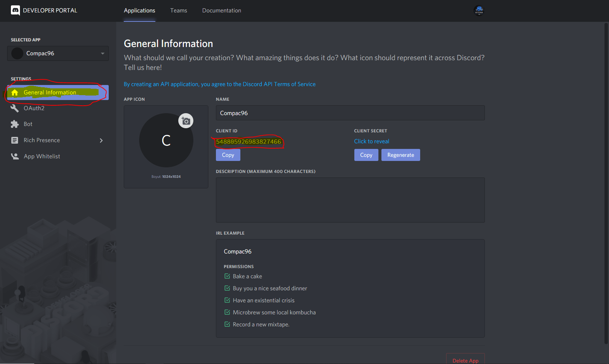Click into the app Name input field
The height and width of the screenshot is (364, 609).
pyautogui.click(x=350, y=113)
